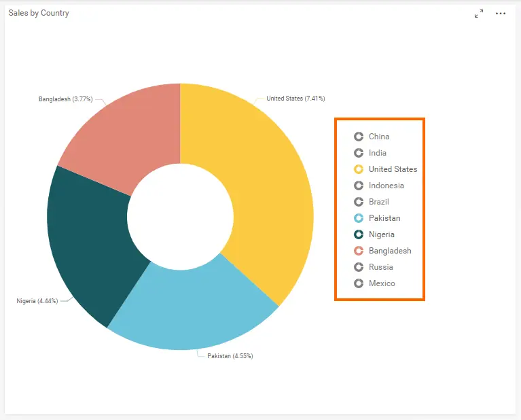This screenshot has height=420, width=521.
Task: Click the Brazil legend donut icon
Action: tap(359, 202)
